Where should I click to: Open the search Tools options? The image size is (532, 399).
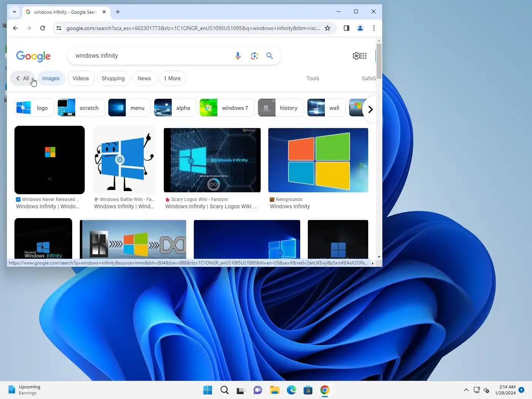coord(313,78)
